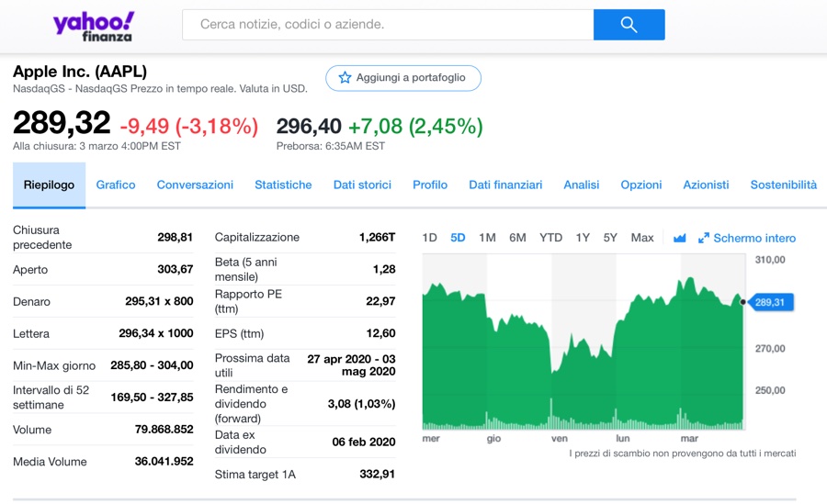Open the Statistiche tab

click(283, 185)
